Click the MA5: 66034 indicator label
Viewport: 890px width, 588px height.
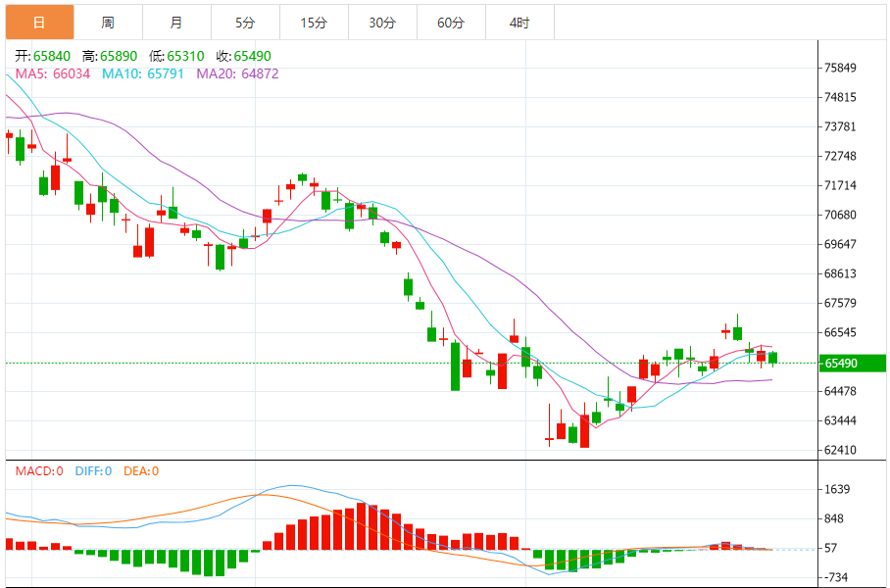tap(52, 73)
